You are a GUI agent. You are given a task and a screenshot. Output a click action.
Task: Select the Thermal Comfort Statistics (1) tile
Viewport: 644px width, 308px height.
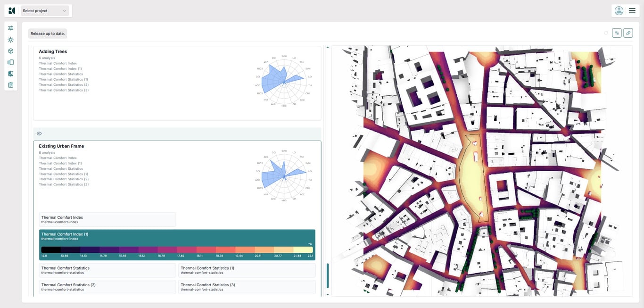[x=247, y=270]
